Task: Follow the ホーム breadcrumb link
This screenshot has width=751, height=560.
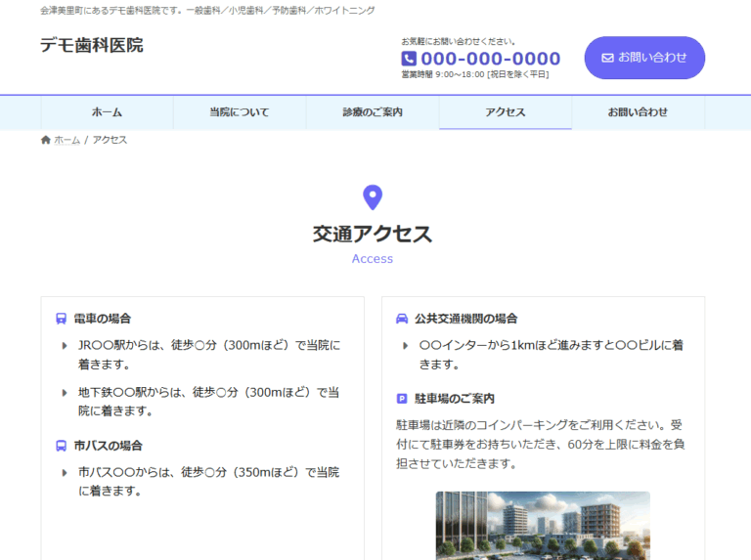Action: (66, 140)
